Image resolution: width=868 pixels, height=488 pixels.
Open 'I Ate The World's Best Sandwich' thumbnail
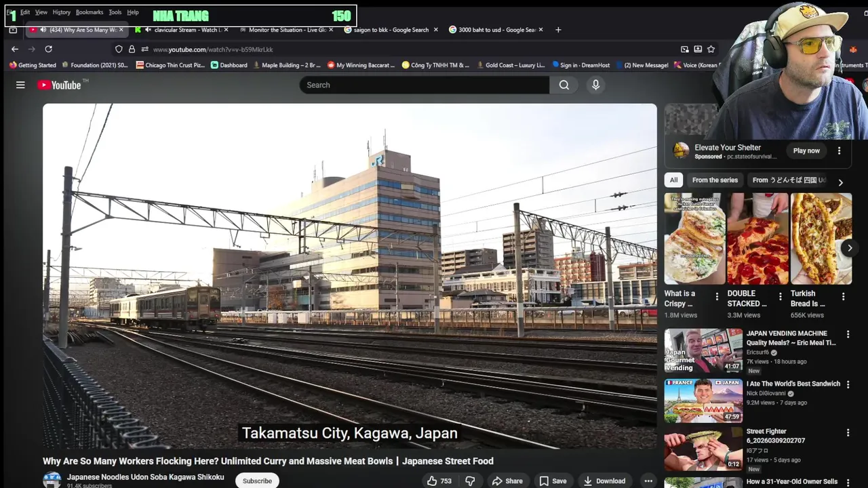click(x=703, y=401)
